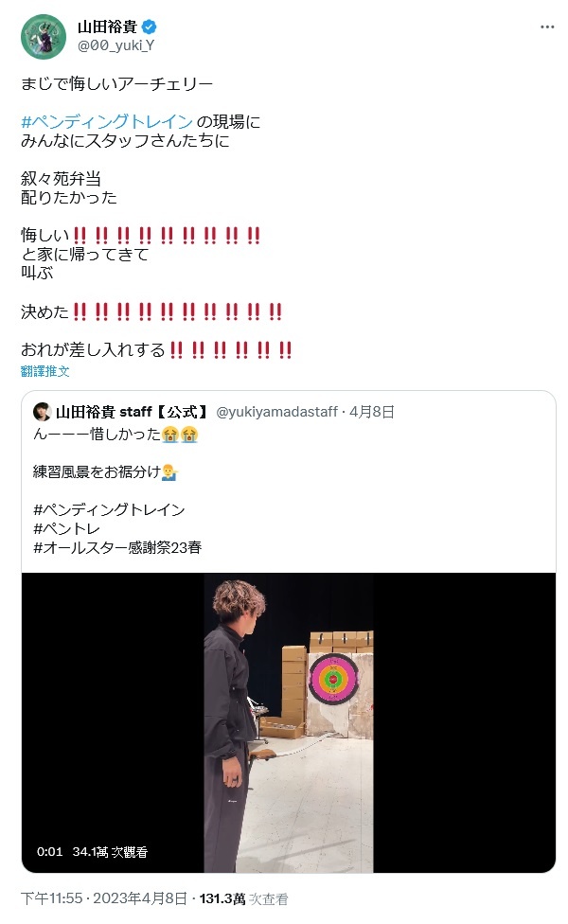Click the archery target in video thumbnail
This screenshot has width=568, height=924.
[333, 679]
